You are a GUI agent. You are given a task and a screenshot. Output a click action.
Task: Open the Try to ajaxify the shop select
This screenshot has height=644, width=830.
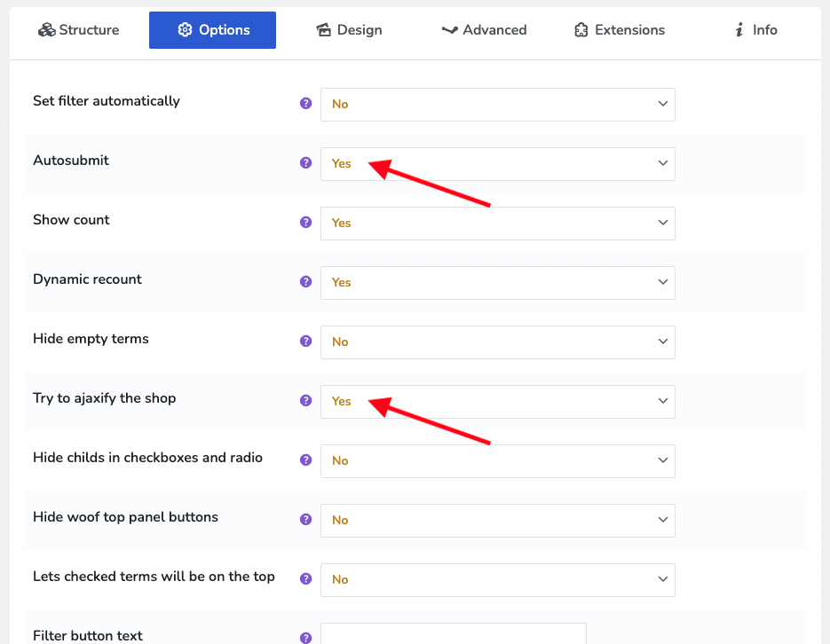(498, 402)
